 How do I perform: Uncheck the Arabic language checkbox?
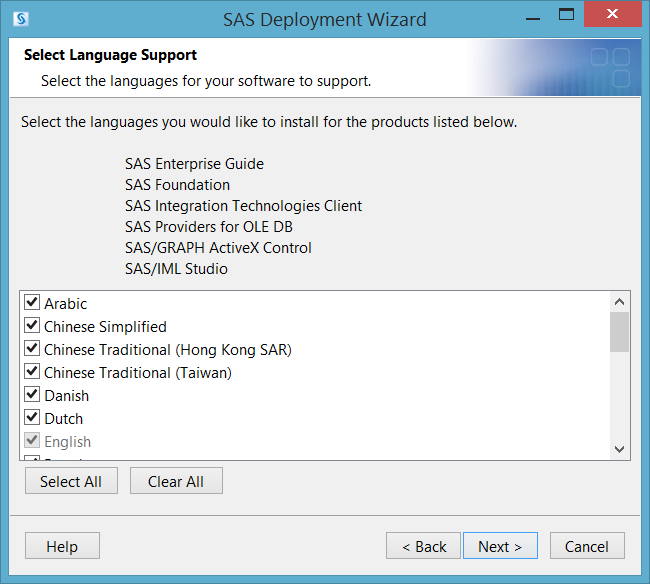(32, 302)
